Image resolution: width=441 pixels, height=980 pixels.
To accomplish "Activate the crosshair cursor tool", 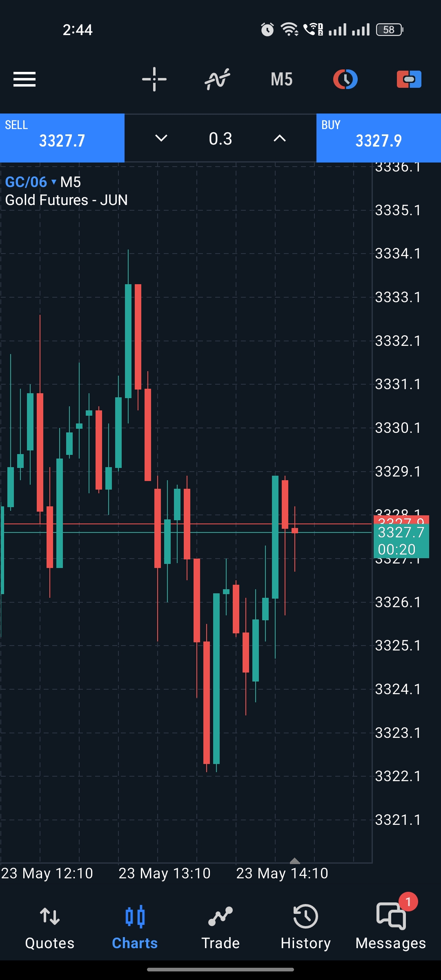I will (x=154, y=79).
